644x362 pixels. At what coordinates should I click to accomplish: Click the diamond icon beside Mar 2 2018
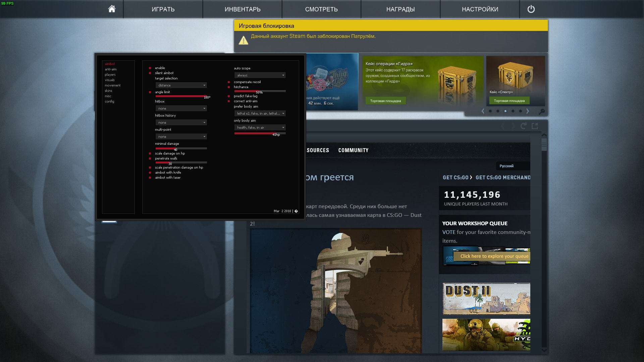pyautogui.click(x=296, y=211)
